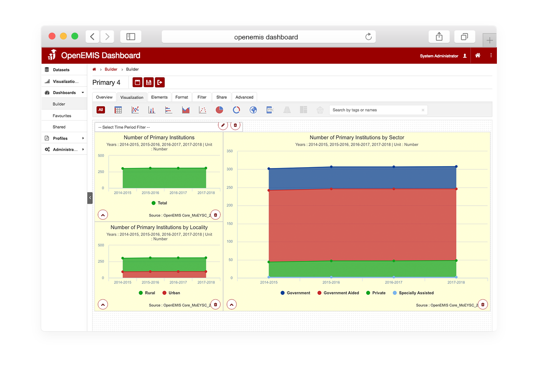538x392 pixels.
Task: Open Datasets in the sidebar
Action: coord(64,70)
